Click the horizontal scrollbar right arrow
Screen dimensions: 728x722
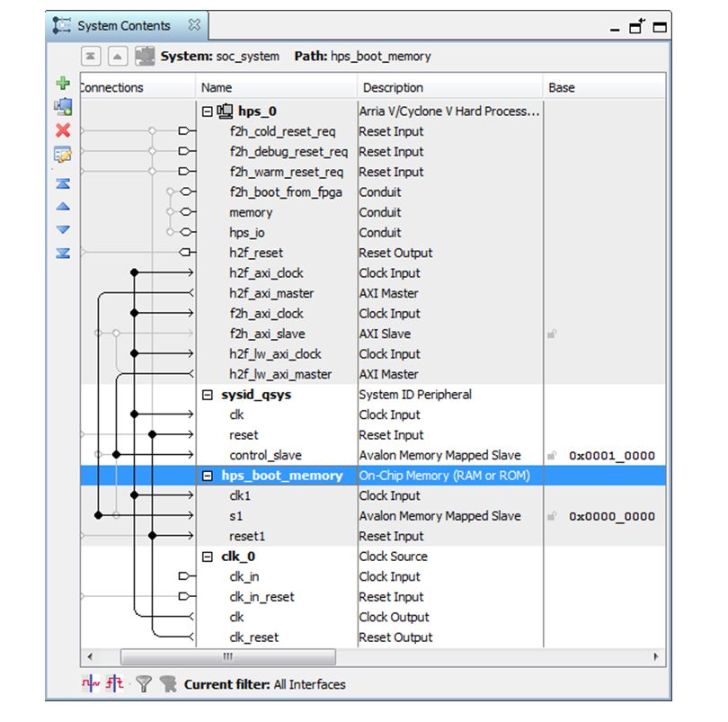pyautogui.click(x=655, y=656)
